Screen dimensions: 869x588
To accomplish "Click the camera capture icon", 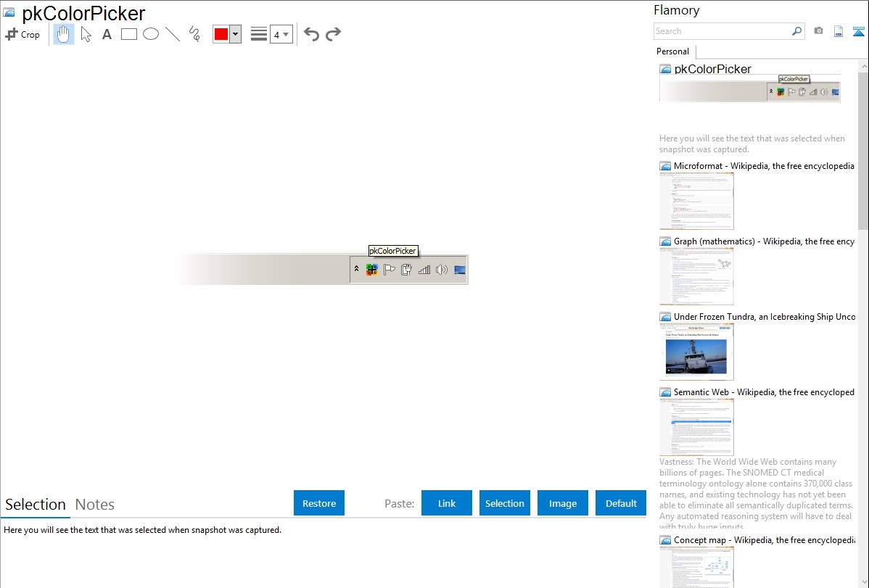I will [818, 31].
